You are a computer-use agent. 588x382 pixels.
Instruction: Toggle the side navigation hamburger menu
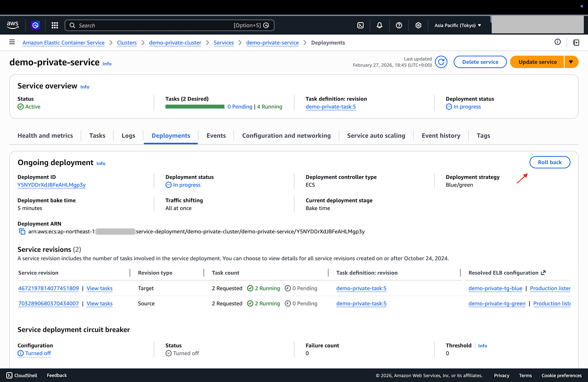click(x=12, y=42)
